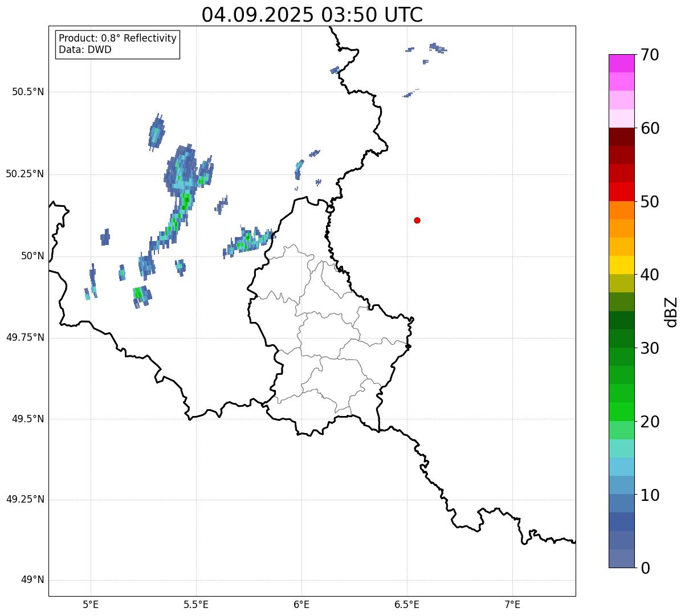Click the 5°E longitude label
The height and width of the screenshot is (616, 685).
(91, 605)
